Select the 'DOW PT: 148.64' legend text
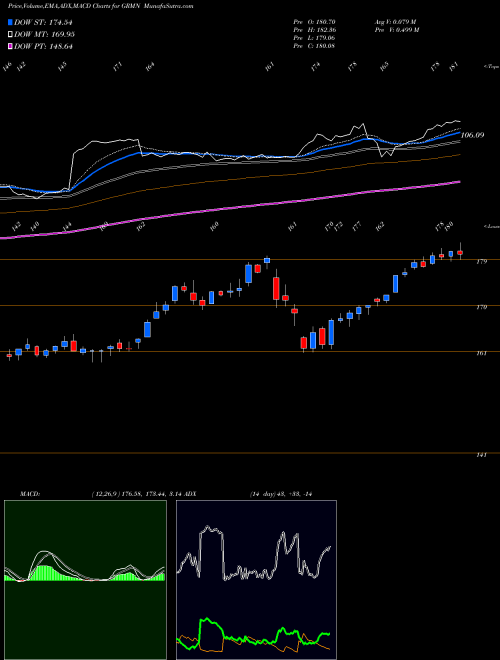Screen dimensions: 500x660 [43, 46]
